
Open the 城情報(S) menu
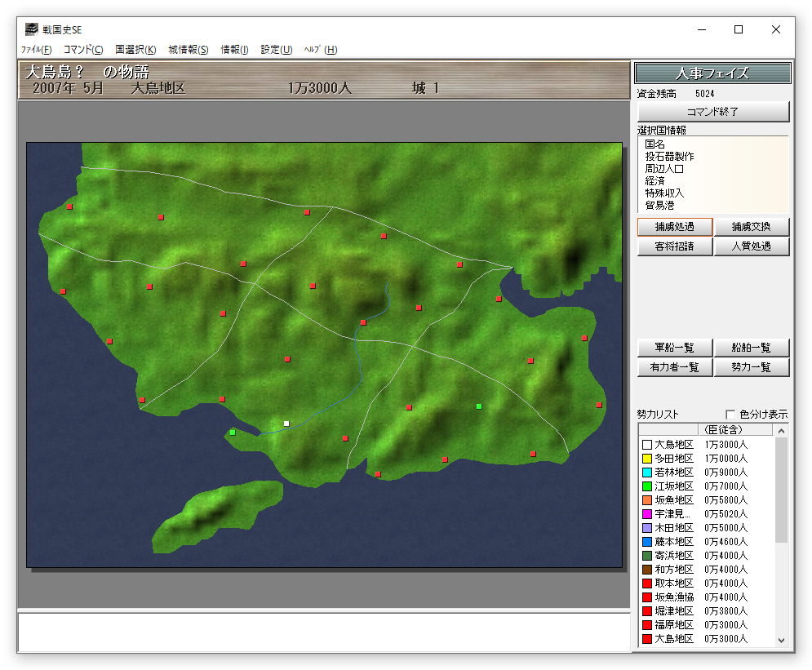click(x=189, y=50)
